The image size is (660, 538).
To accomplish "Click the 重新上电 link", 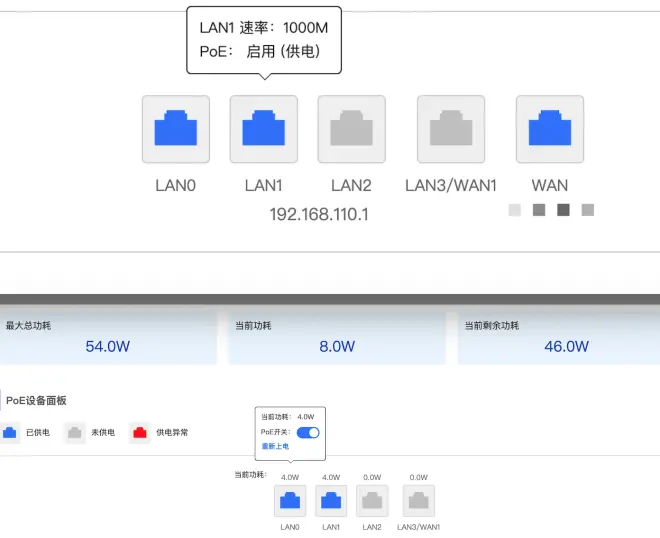I will pos(275,446).
